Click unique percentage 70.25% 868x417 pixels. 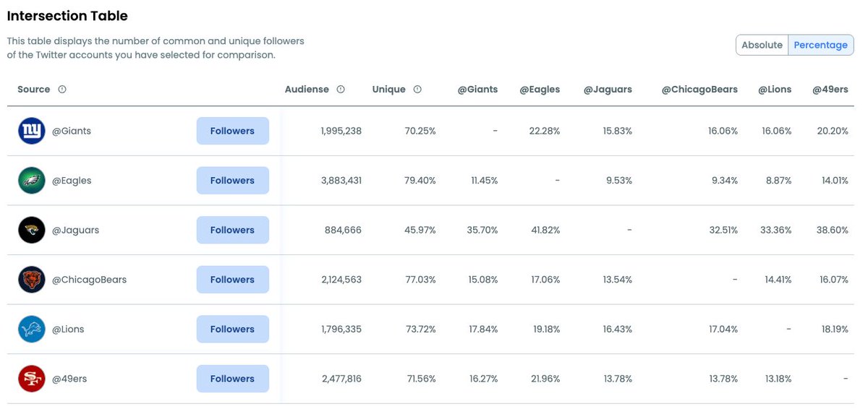point(420,131)
